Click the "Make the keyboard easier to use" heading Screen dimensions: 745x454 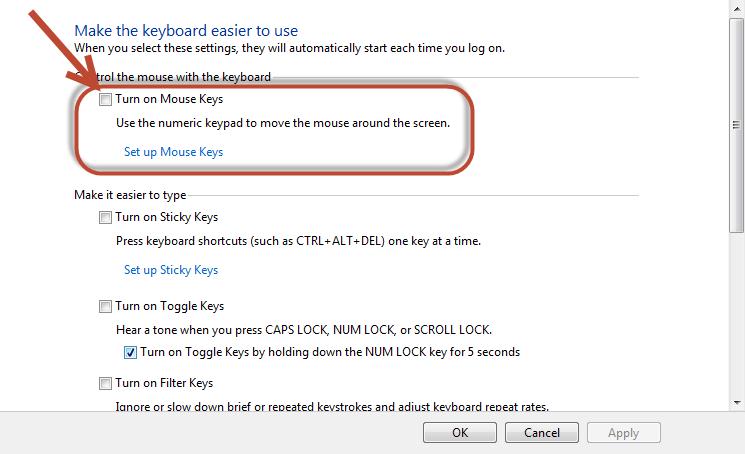186,31
